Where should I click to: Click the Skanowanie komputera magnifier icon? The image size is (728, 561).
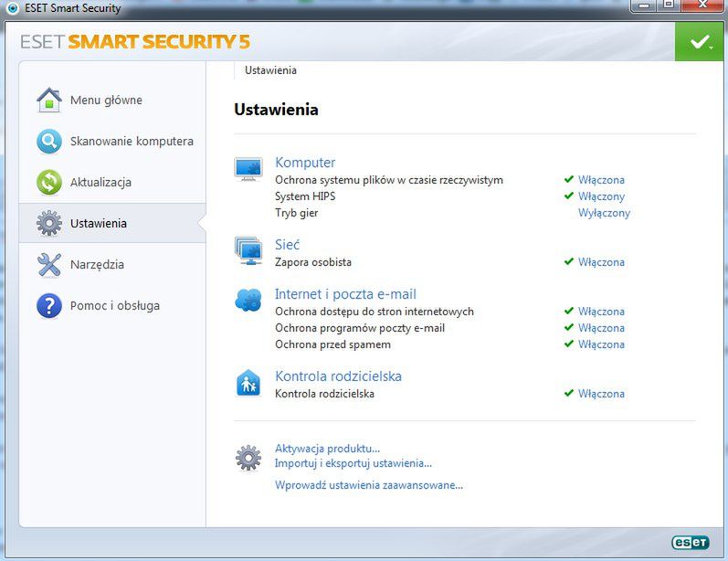tap(48, 142)
